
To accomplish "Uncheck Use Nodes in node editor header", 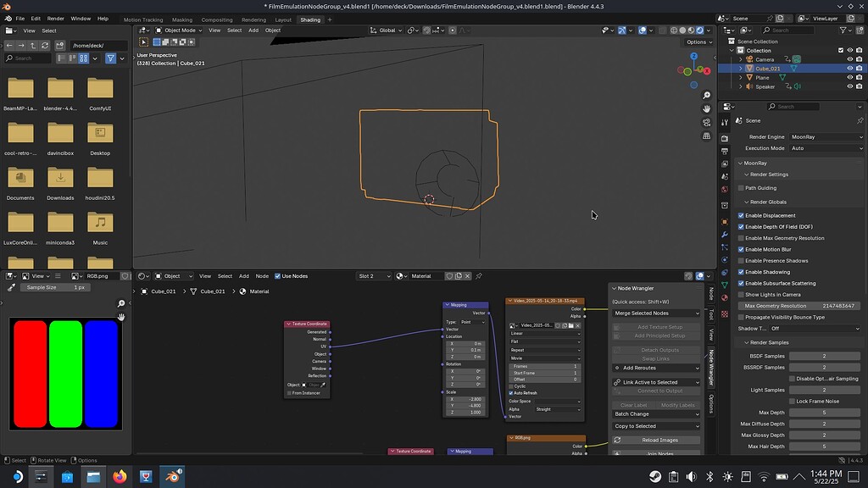I will [278, 276].
